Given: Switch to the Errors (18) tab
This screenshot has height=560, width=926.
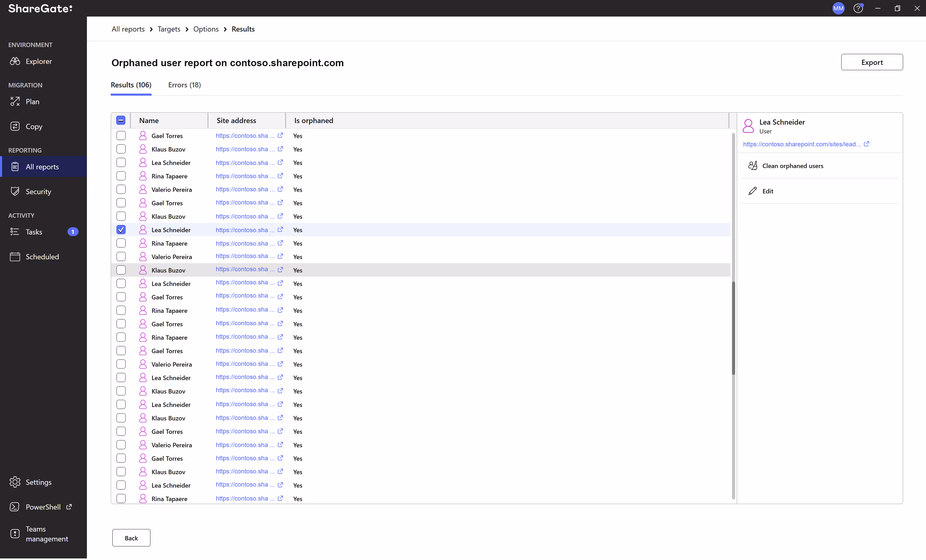Looking at the screenshot, I should (x=184, y=85).
